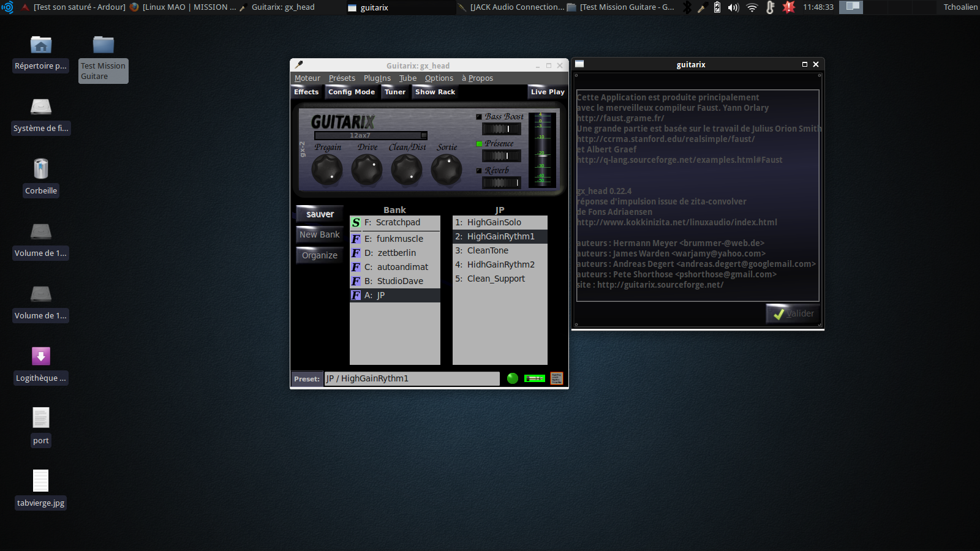Select the Clean_Support preset
The image size is (980, 551).
tap(500, 279)
